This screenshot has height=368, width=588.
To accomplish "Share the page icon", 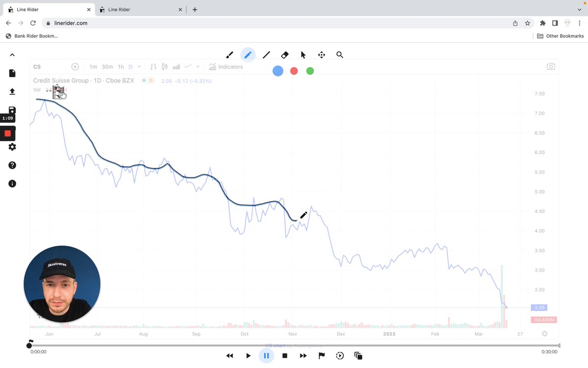I will coord(515,23).
